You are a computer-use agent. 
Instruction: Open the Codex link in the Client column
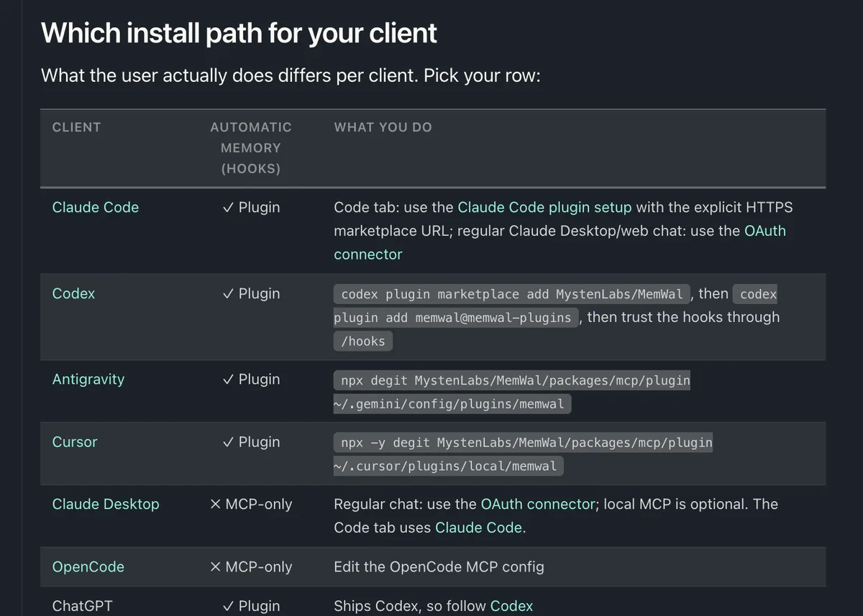[73, 293]
